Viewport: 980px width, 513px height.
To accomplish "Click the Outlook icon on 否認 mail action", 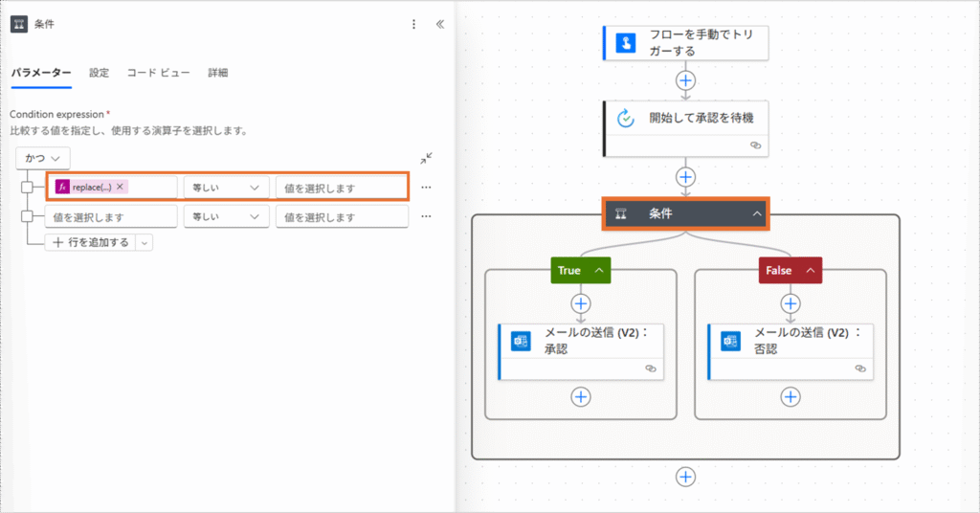I will 730,341.
